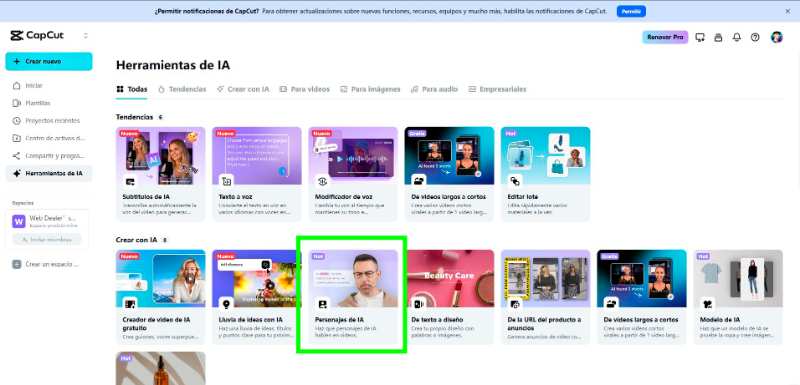
Task: Select Herramientas de IA in the sidebar
Action: (x=49, y=173)
